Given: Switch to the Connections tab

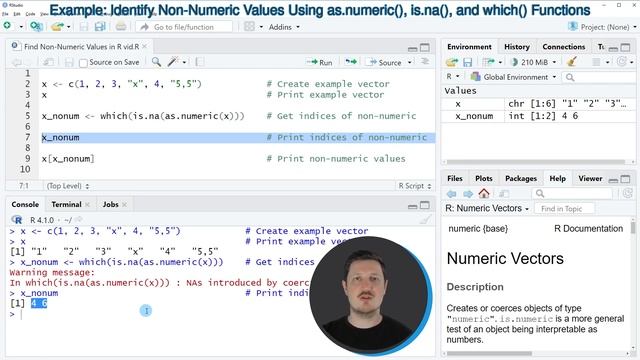Looking at the screenshot, I should click(564, 47).
